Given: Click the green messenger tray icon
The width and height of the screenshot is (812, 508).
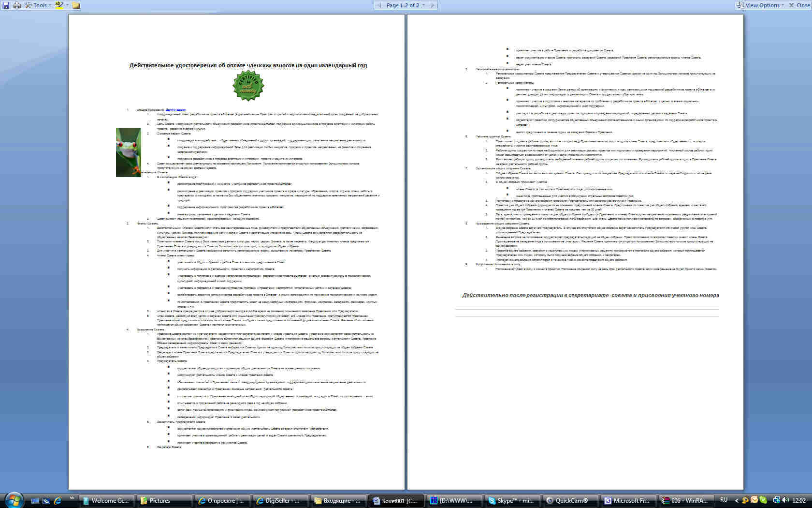Looking at the screenshot, I should pos(763,500).
